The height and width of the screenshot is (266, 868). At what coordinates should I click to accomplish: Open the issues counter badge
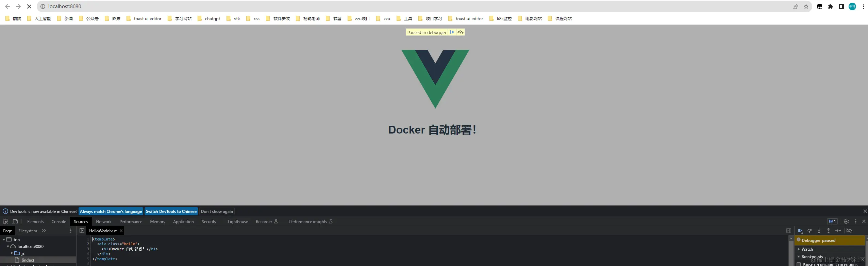(832, 221)
